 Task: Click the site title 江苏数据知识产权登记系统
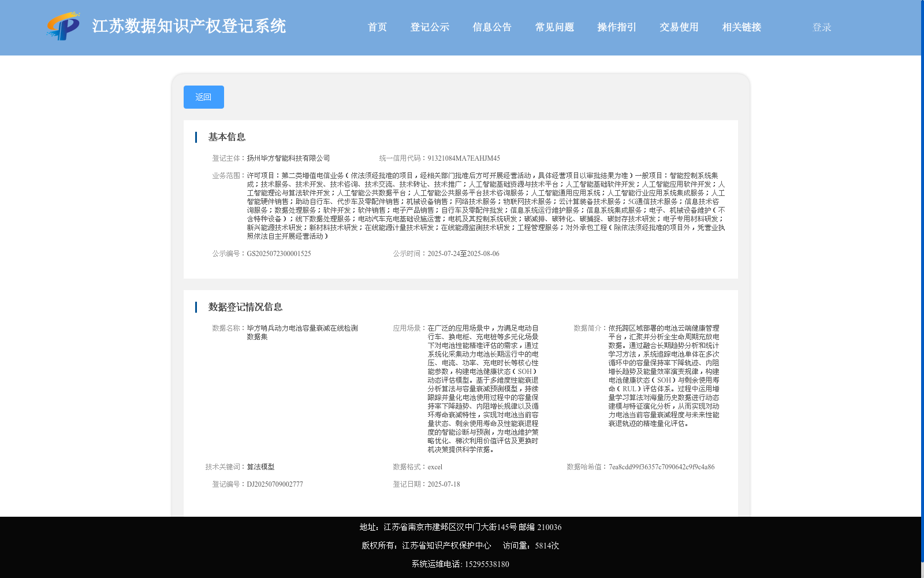pyautogui.click(x=189, y=26)
